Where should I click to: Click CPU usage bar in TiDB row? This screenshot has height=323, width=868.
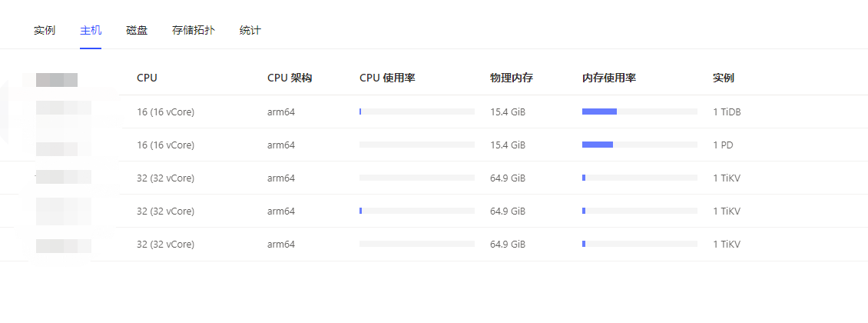coord(416,112)
